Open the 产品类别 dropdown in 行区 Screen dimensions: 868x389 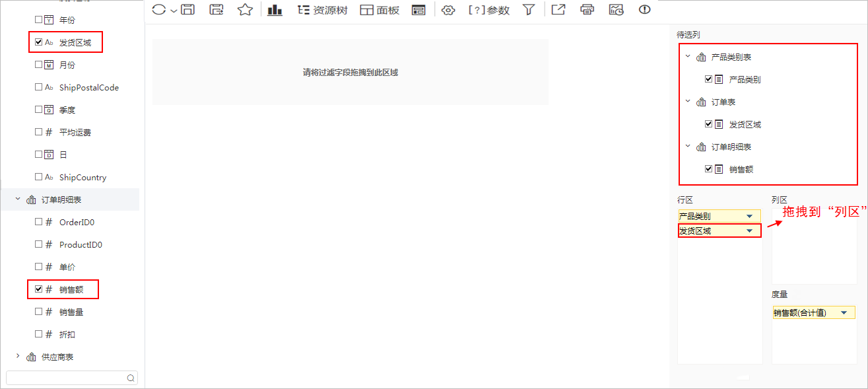pyautogui.click(x=749, y=217)
